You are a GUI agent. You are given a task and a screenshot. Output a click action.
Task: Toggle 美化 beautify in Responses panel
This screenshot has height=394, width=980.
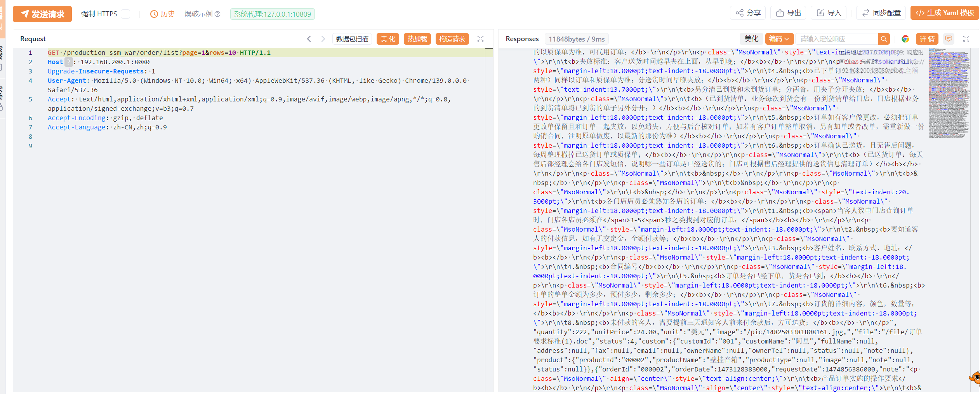pyautogui.click(x=751, y=39)
